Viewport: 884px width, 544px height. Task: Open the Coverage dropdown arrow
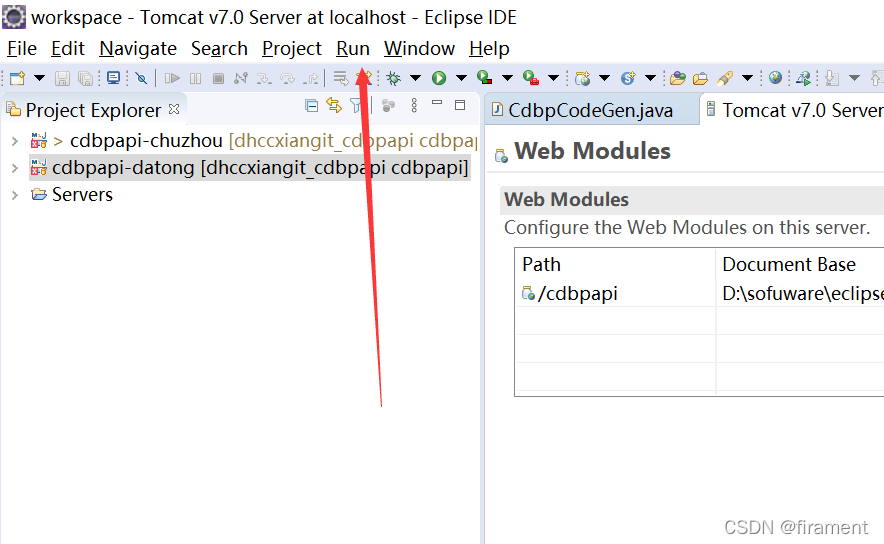coord(507,78)
